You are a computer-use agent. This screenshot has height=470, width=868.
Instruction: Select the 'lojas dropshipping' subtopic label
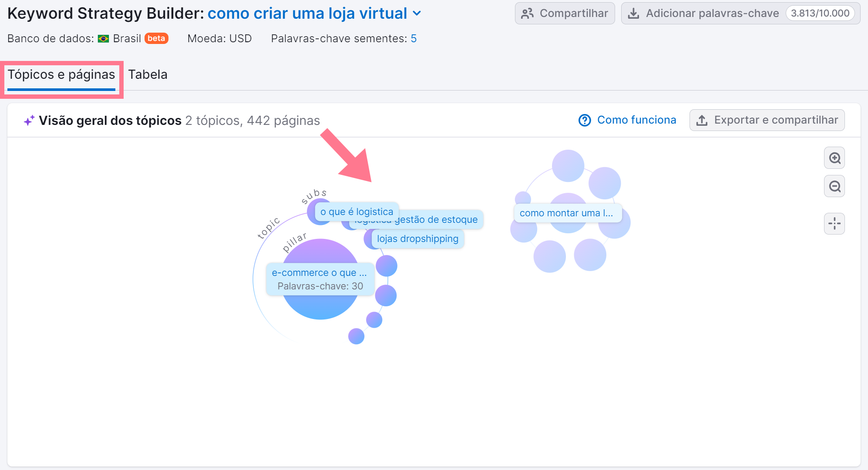click(x=417, y=239)
